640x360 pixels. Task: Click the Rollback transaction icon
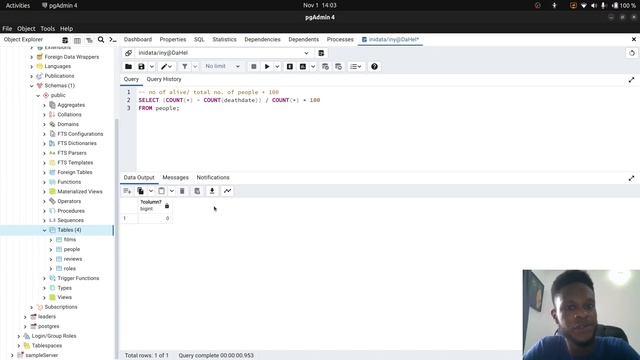[338, 67]
